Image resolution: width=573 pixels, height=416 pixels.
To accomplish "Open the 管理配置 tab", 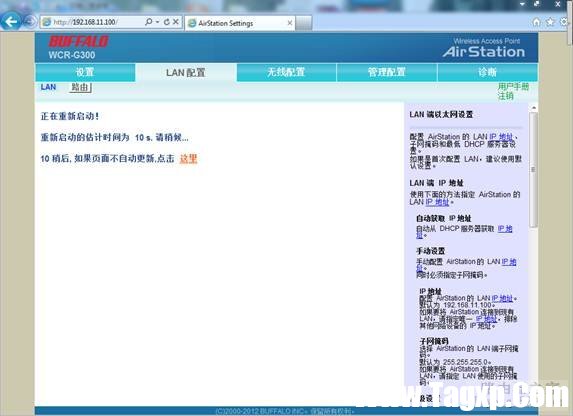I will (x=387, y=72).
